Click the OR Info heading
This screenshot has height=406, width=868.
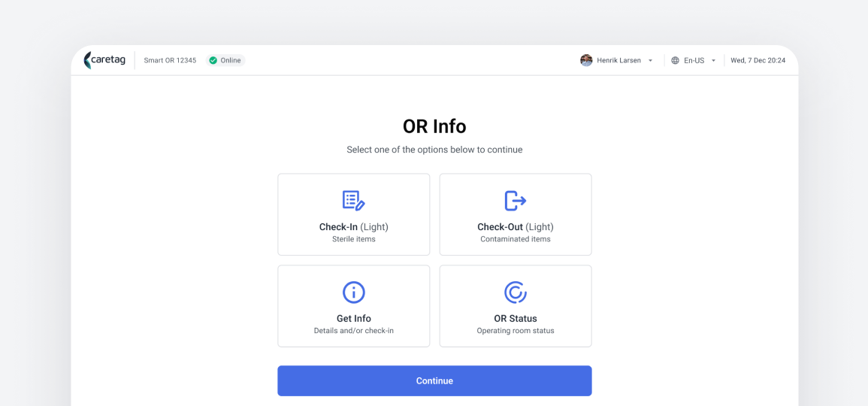coord(434,126)
